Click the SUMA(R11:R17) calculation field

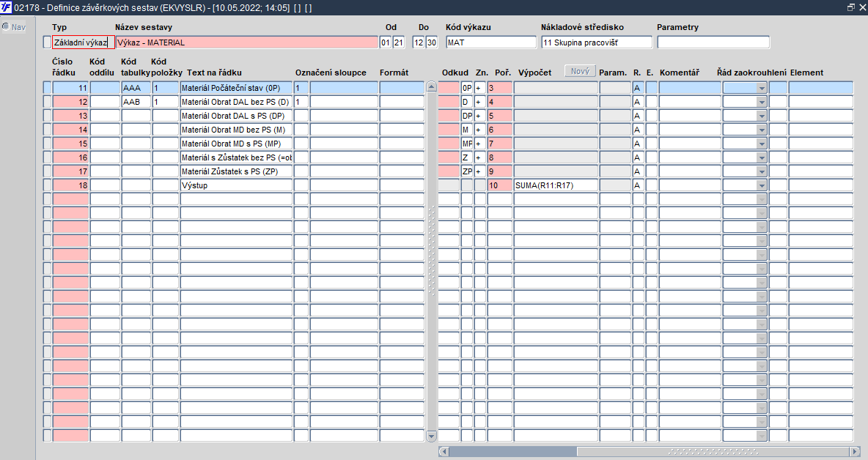[556, 185]
